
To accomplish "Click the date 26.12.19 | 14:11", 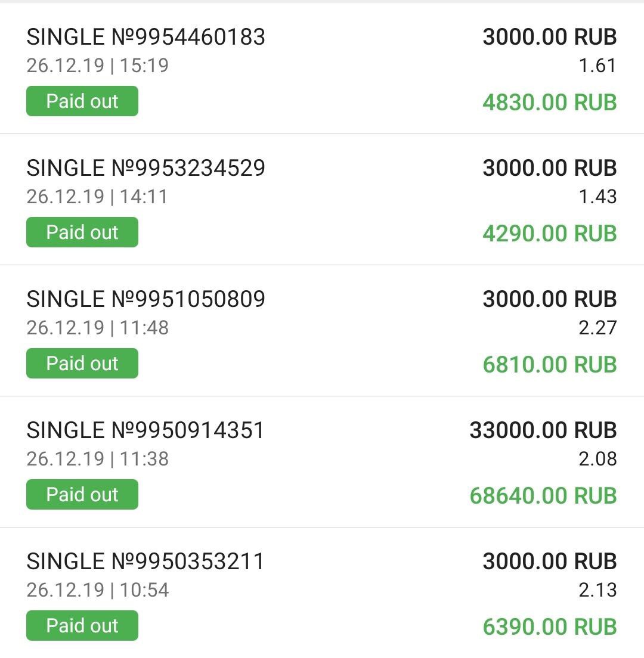I will [x=97, y=197].
